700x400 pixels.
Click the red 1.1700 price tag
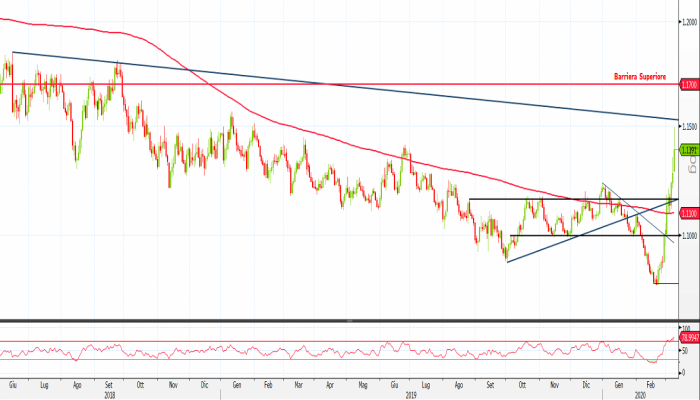coord(689,84)
